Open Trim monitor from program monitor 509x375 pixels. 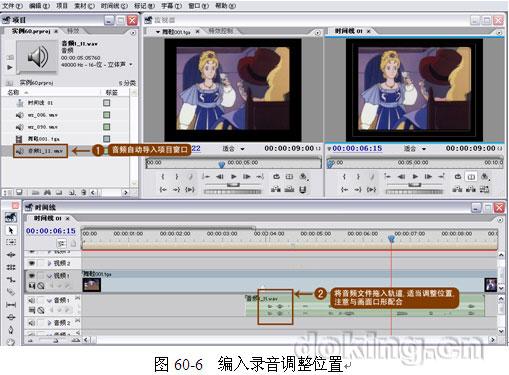point(484,189)
